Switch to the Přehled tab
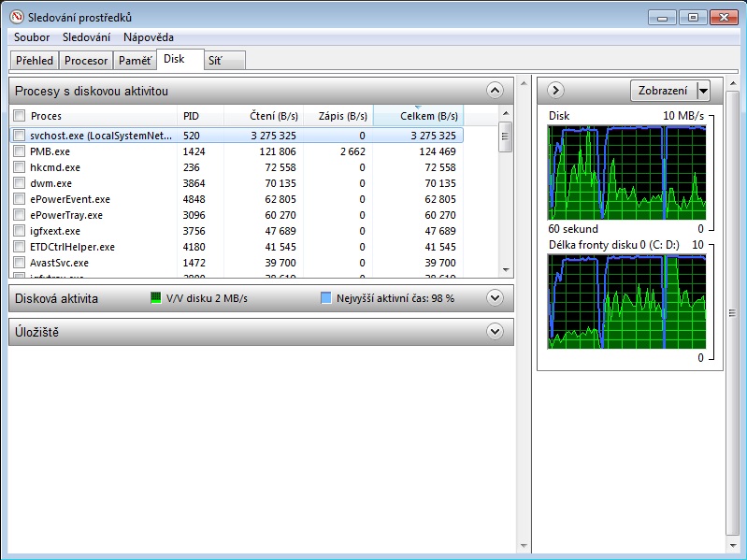 click(x=35, y=61)
